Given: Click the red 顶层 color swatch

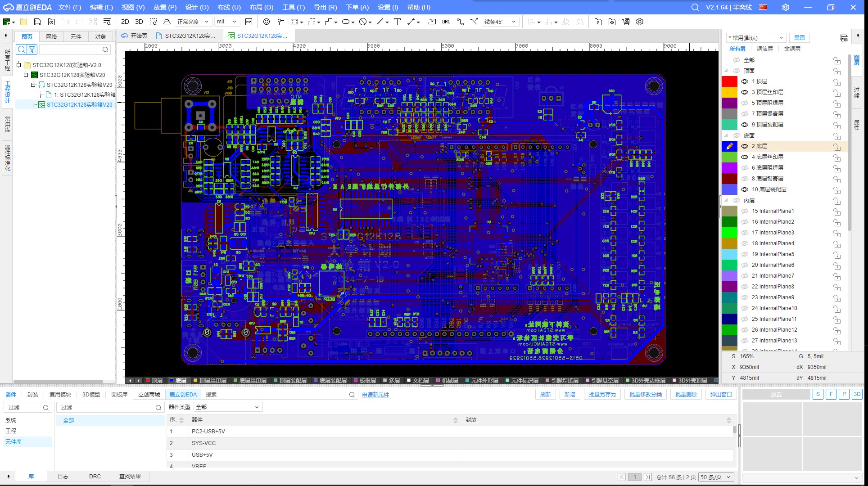Looking at the screenshot, I should click(x=729, y=81).
